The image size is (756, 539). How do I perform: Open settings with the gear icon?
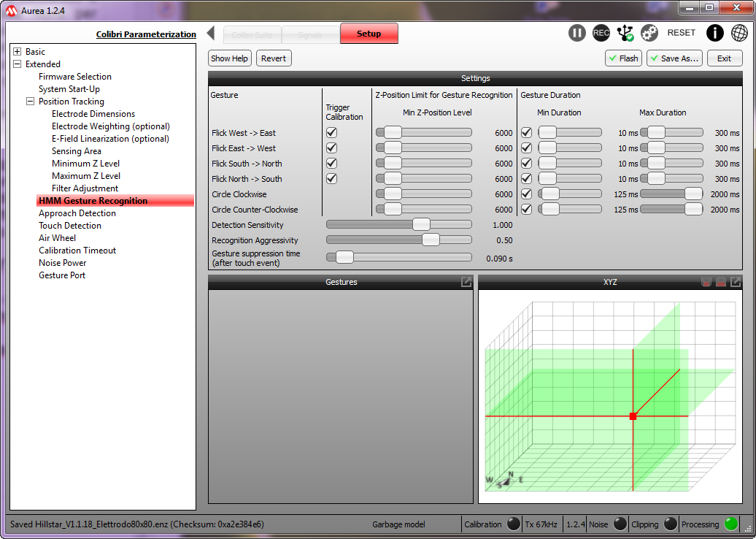tap(649, 33)
